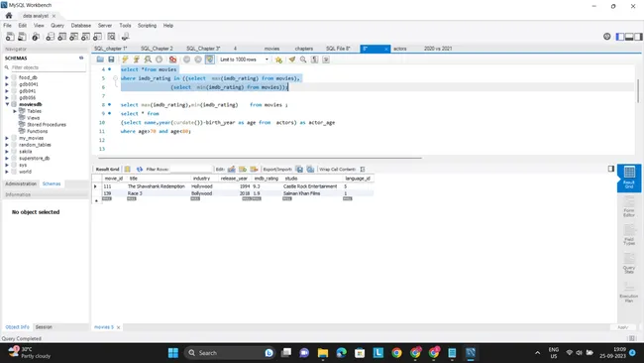Open script file icon in editor toolbar

[x=100, y=60]
